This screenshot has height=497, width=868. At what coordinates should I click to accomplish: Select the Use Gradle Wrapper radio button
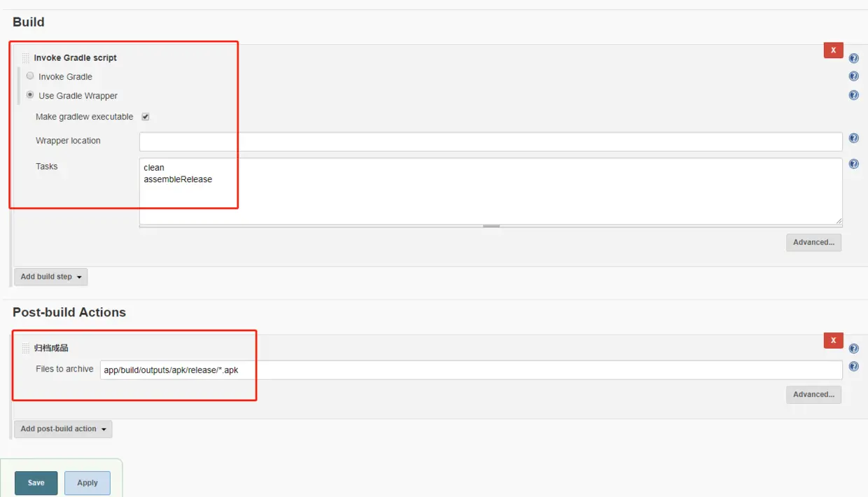[x=30, y=94]
